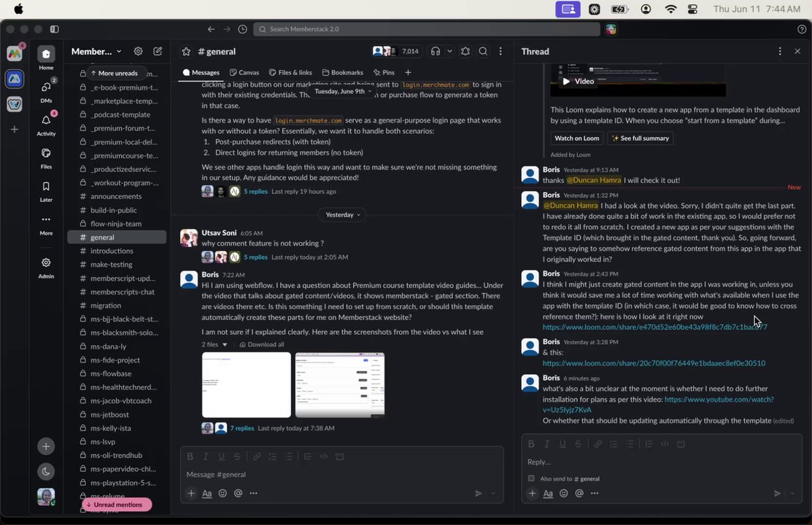
Task: Open send options dropdown in #general composer
Action: [493, 494]
